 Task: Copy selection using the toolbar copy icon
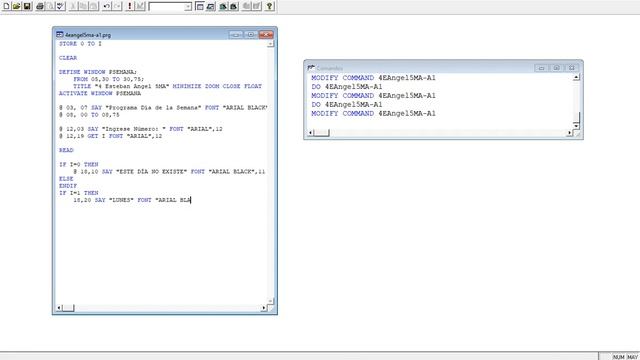pos(84,6)
